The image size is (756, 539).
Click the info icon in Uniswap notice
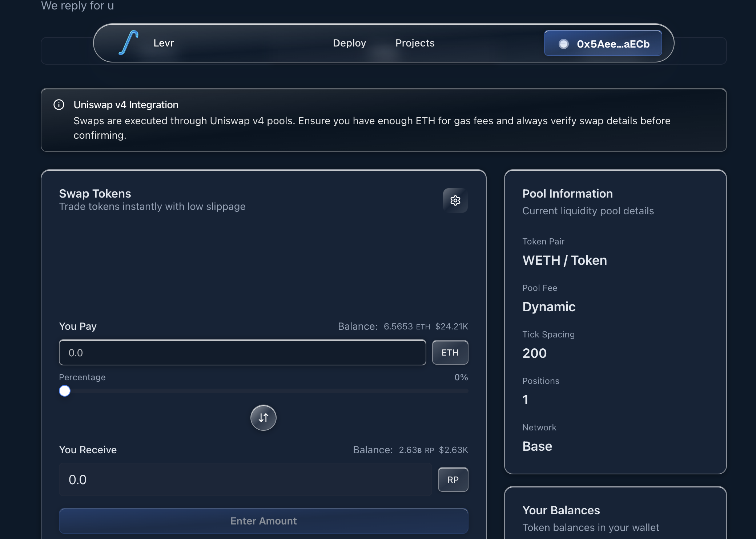tap(59, 105)
